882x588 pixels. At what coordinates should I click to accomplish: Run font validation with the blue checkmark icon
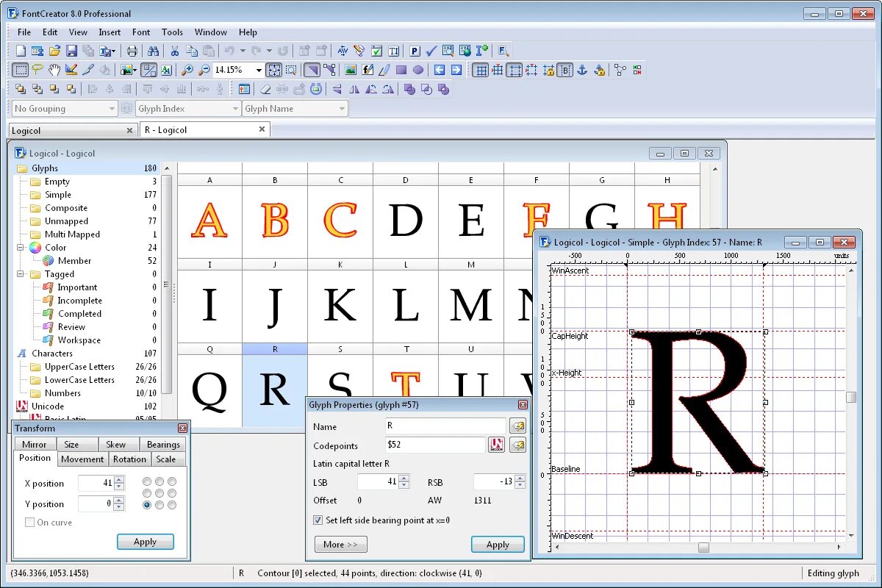tap(431, 51)
